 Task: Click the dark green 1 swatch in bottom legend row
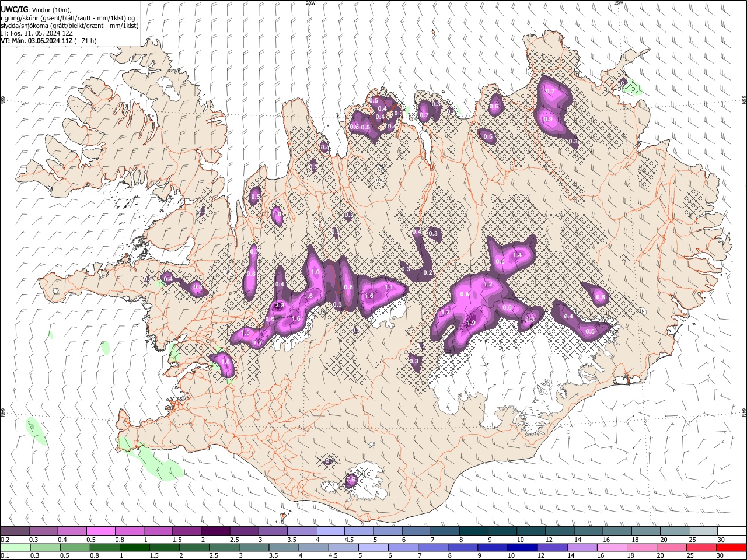[134, 547]
